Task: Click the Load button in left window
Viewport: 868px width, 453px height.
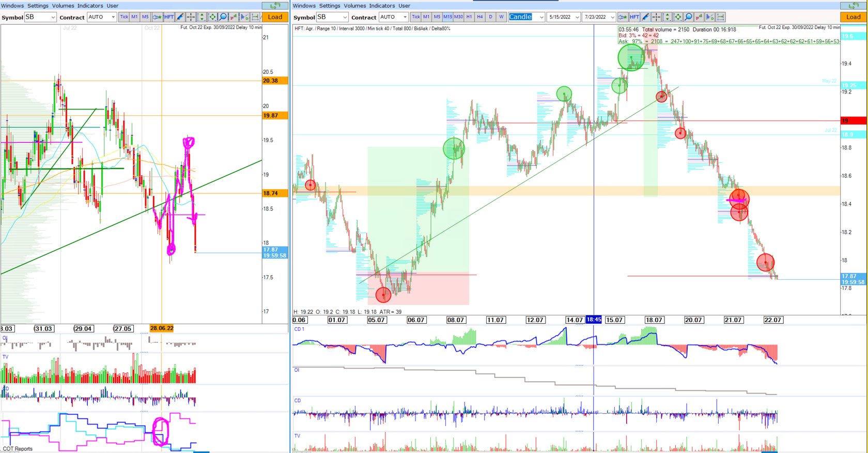Action: (x=275, y=17)
